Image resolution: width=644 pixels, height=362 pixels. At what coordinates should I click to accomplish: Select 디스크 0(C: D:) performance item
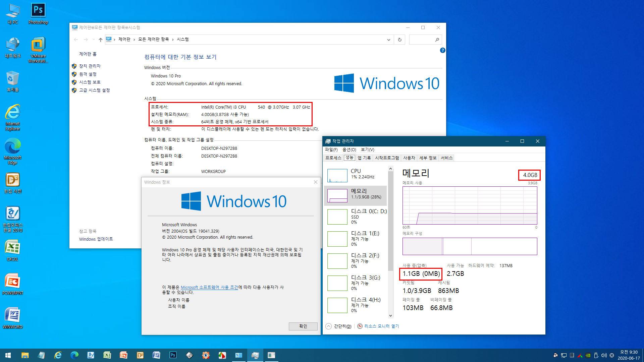coord(356,217)
